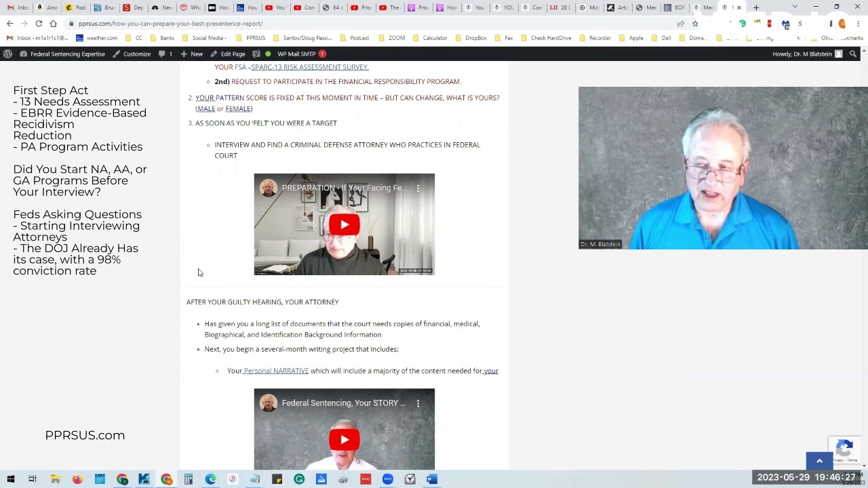Image resolution: width=868 pixels, height=488 pixels.
Task: Open Chrome's three-dot menu
Action: tap(858, 24)
